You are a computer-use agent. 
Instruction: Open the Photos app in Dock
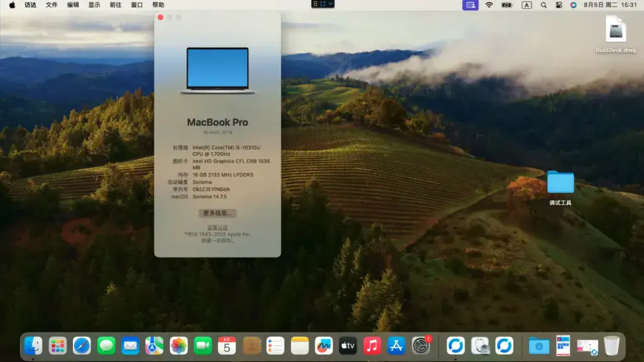point(179,346)
